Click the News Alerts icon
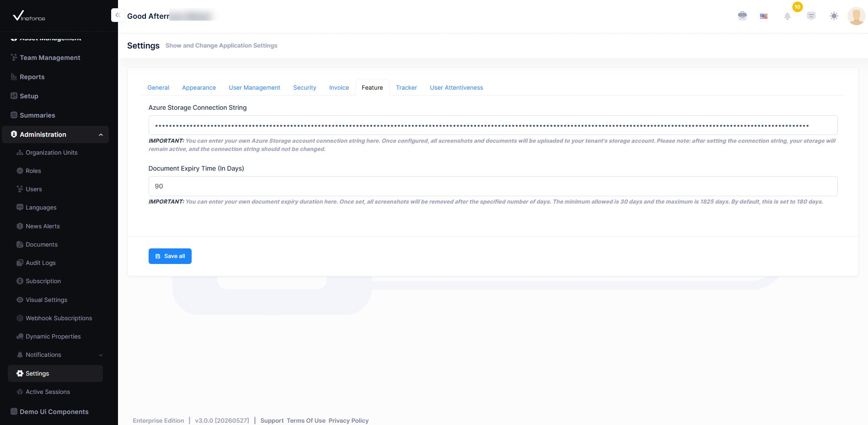 (20, 226)
